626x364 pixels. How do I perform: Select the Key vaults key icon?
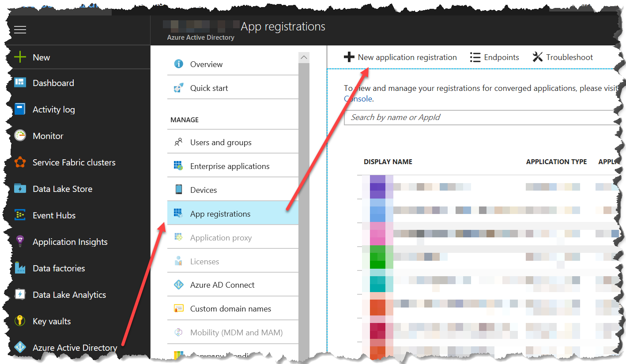20,321
